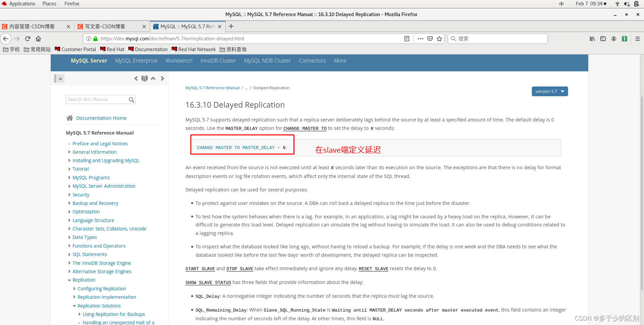Follow the SHOW SLAVE STATUS link
The image size is (644, 325).
click(208, 283)
